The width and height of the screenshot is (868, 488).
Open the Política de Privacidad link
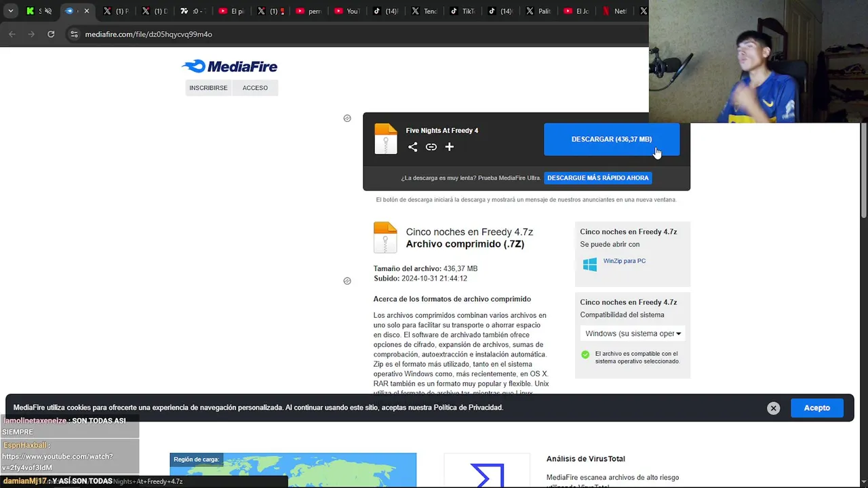tap(468, 407)
